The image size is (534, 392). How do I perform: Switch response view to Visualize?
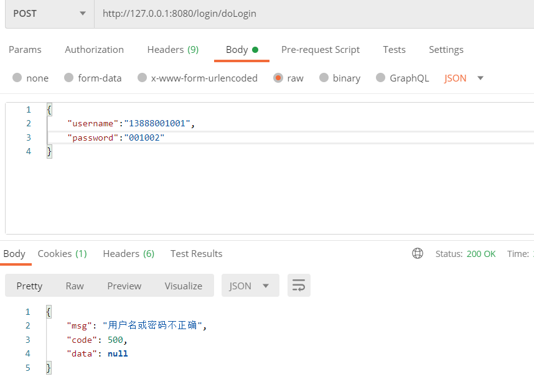point(183,286)
